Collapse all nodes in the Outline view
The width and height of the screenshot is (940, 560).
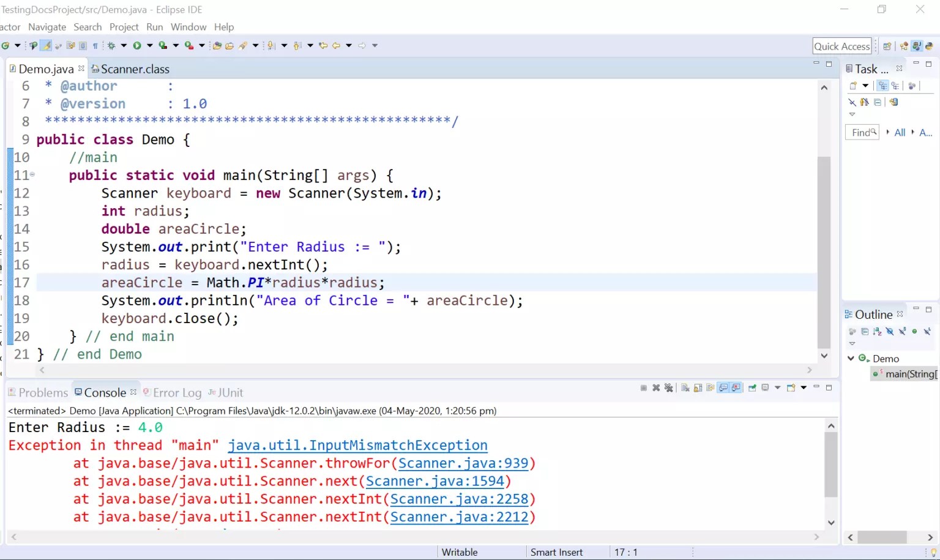(865, 331)
